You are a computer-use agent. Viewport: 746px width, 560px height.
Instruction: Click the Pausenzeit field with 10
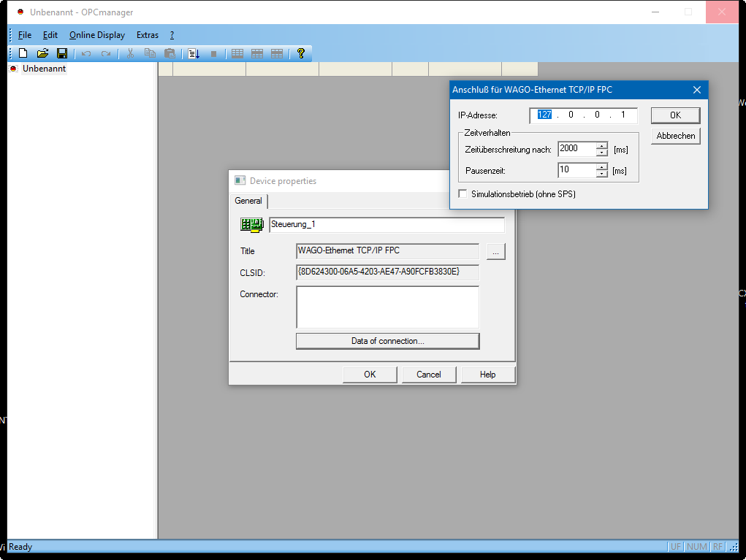click(x=577, y=169)
